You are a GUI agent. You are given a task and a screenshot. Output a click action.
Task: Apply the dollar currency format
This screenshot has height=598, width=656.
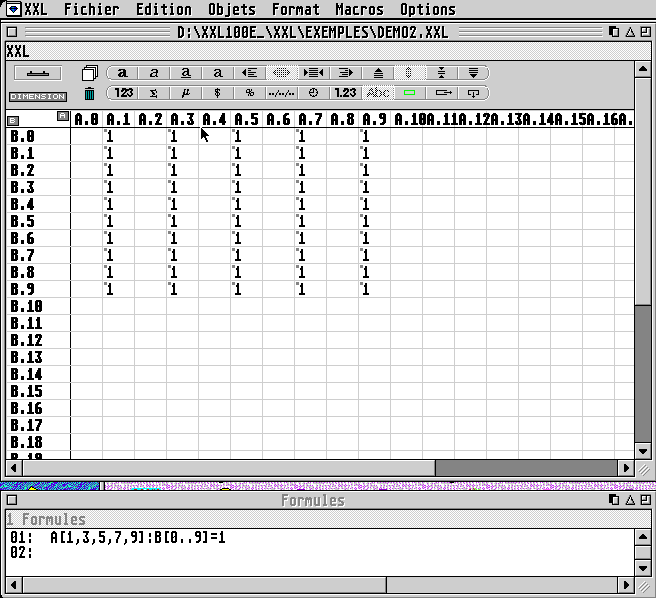218,93
